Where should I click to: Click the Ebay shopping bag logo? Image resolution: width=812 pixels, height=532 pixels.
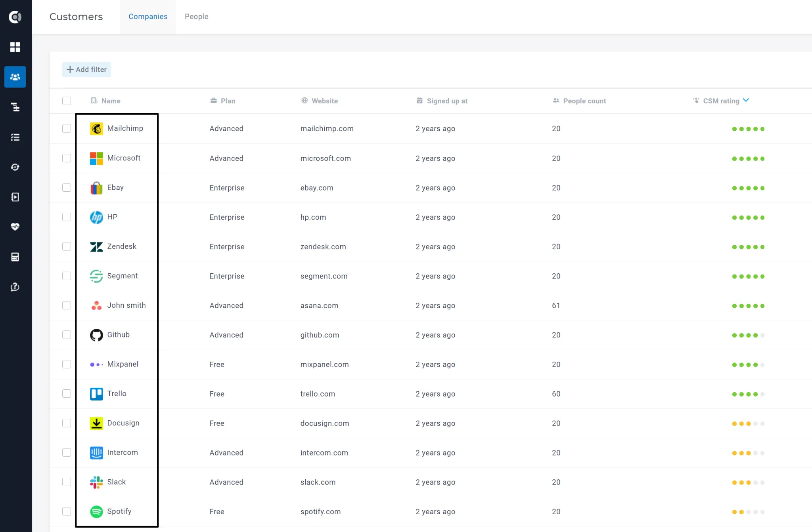click(96, 188)
